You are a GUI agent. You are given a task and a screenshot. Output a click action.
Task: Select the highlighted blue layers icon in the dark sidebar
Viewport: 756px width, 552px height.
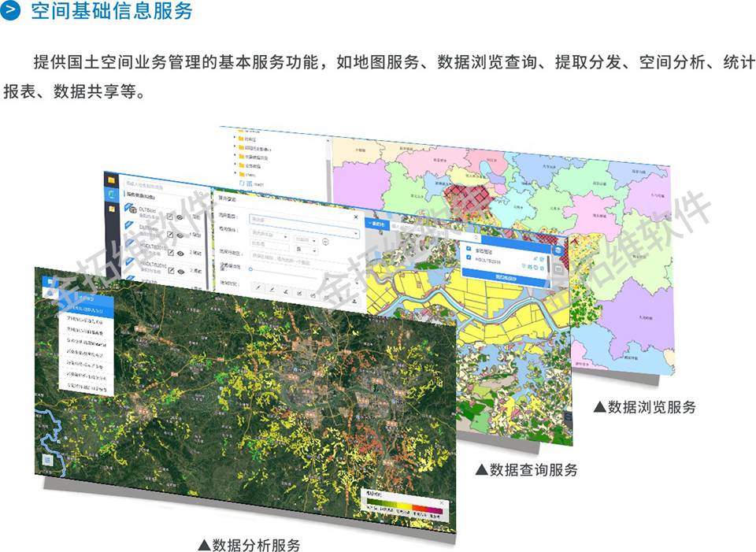[111, 194]
